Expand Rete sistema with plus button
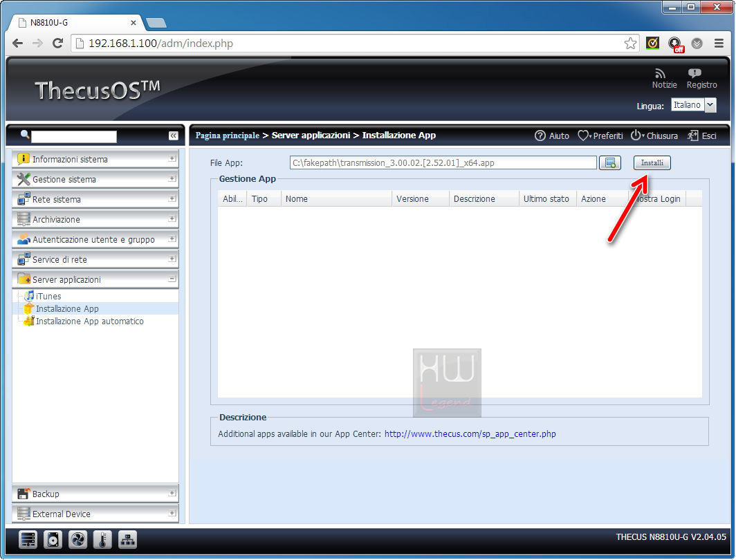Screen dimensions: 736x560 172,198
